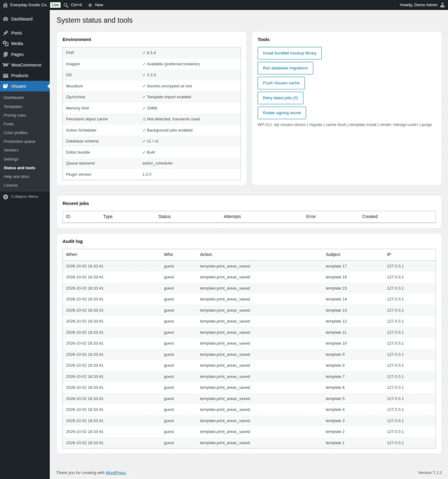Click the WP-CLI command hint text
Screen dimensions: 448x479
345,124
